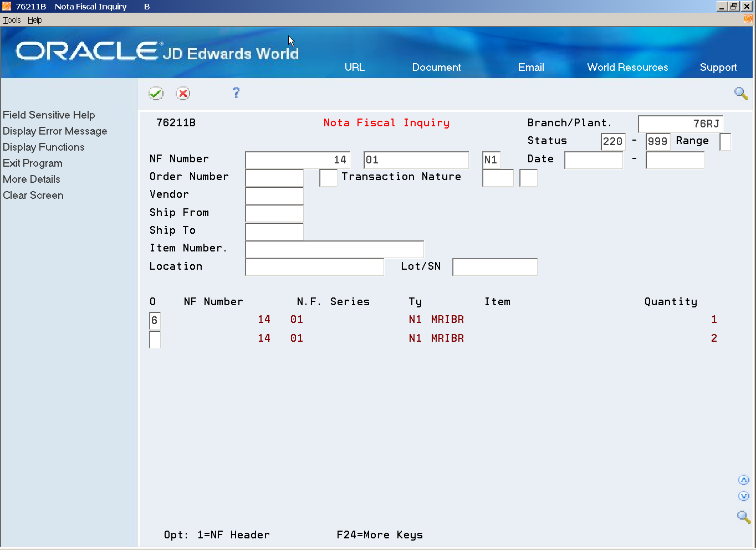Select Display Error Message

click(55, 131)
